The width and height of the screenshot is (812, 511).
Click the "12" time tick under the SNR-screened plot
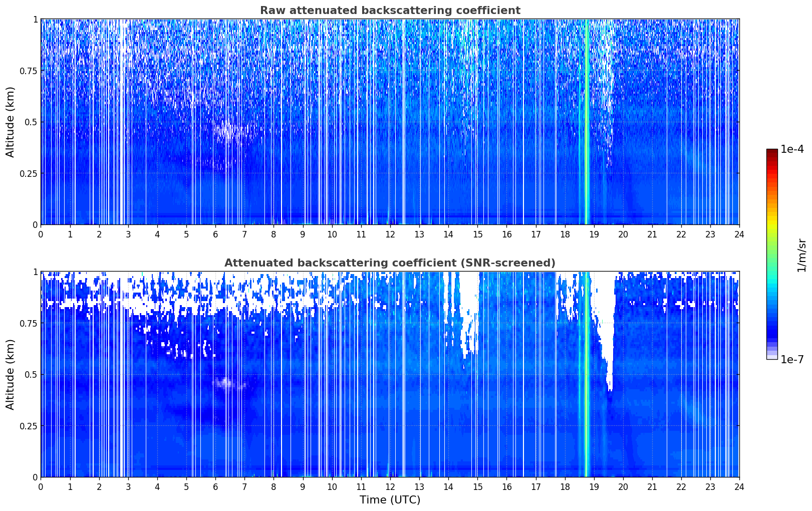click(x=390, y=486)
